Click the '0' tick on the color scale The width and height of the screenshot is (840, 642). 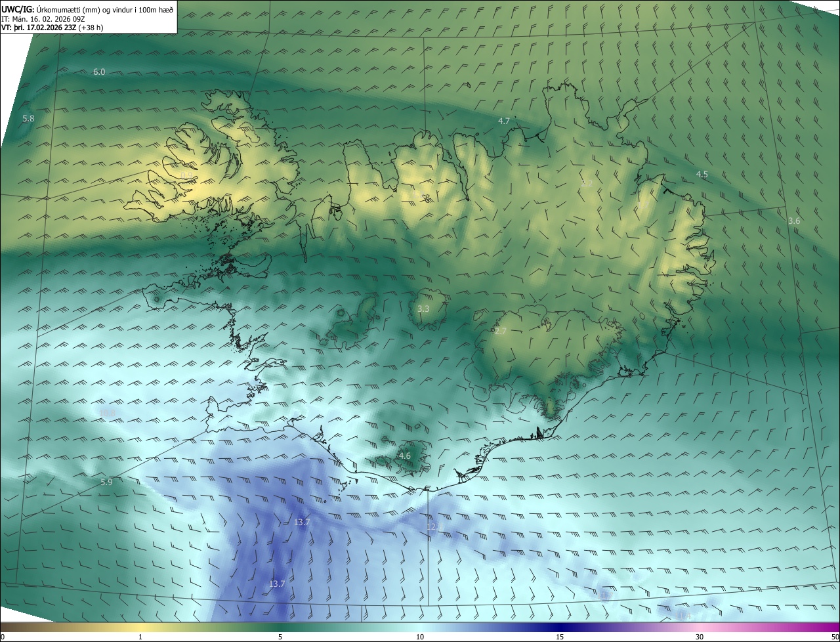point(2,637)
